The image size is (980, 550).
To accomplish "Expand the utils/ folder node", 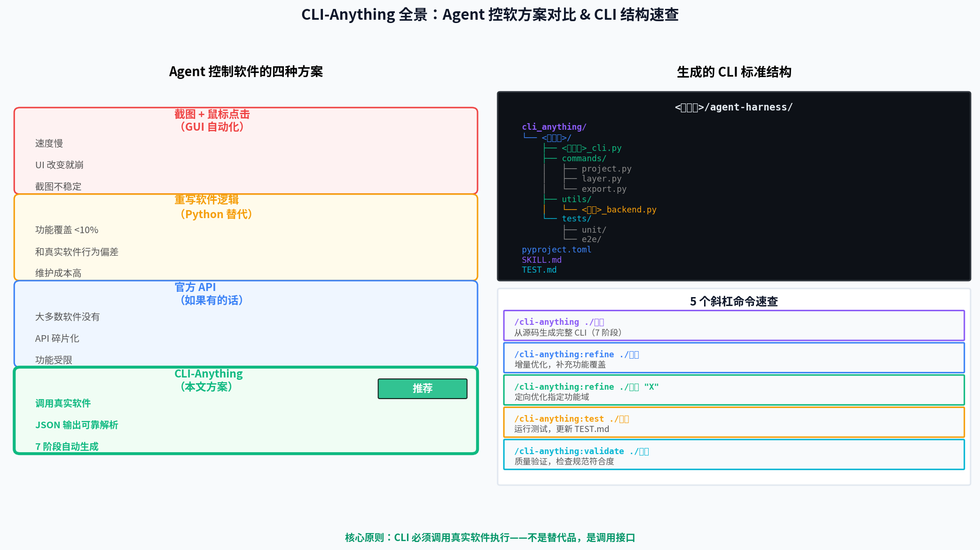I will click(576, 199).
